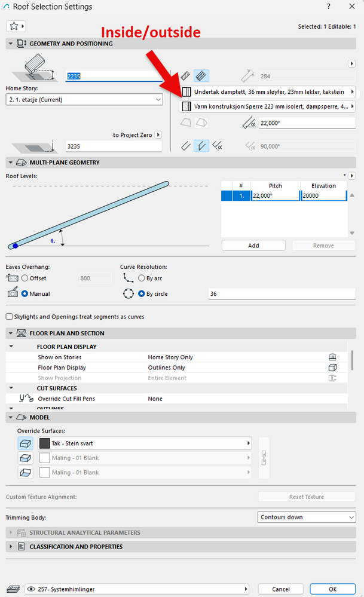Click the roof pitch field showing 22,000°
Image resolution: width=364 pixels, height=597 pixels.
tap(307, 123)
